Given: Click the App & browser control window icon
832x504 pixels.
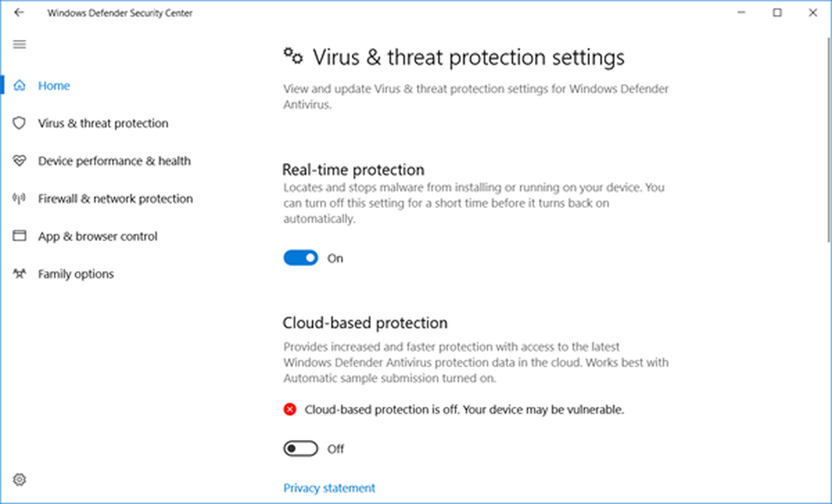Looking at the screenshot, I should point(20,236).
